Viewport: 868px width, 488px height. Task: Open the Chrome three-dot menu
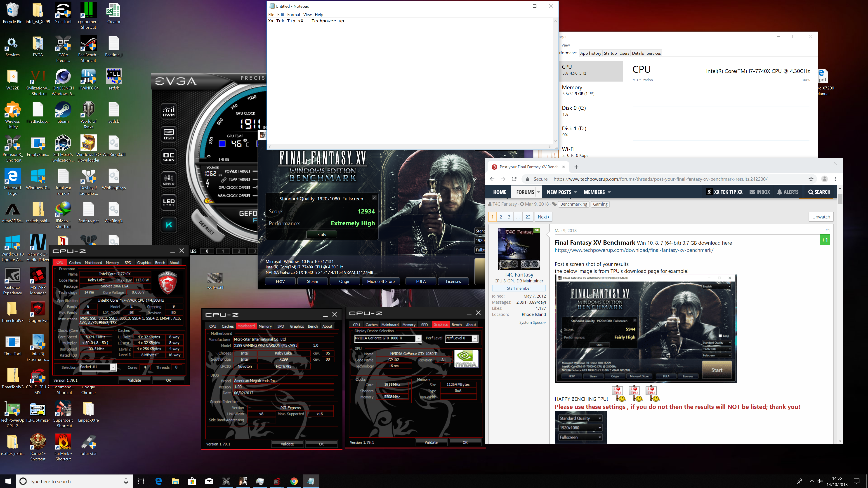click(x=835, y=179)
